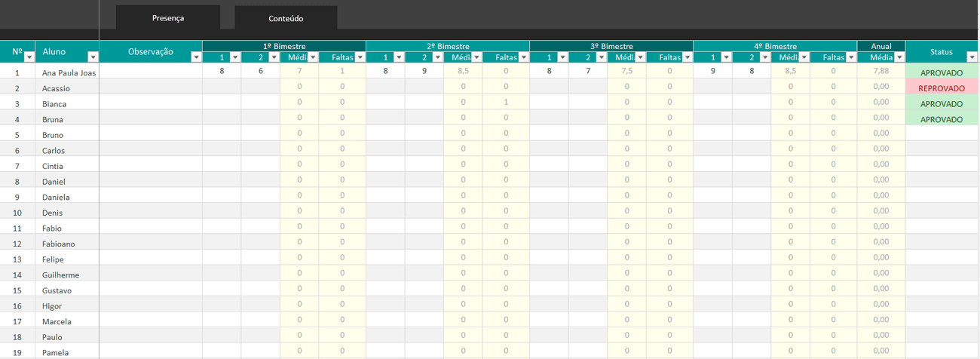Select Ana Paula Joas's APROVADO status cell

click(x=942, y=72)
